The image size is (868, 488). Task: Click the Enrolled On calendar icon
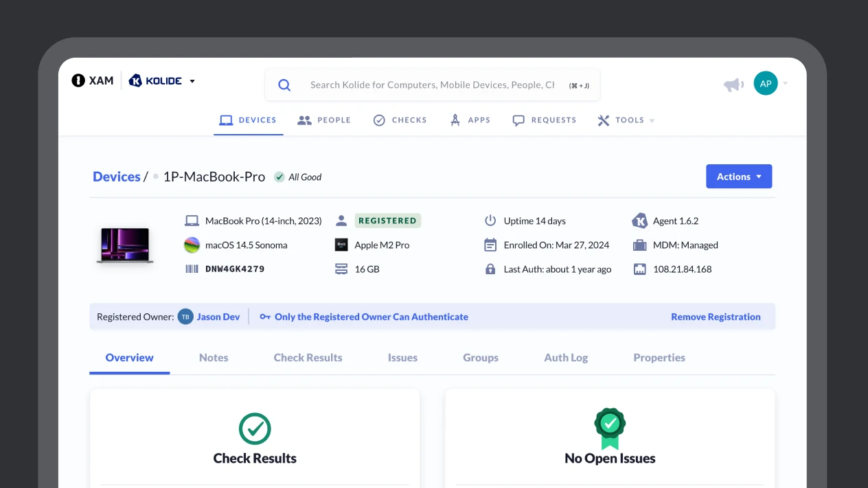[x=490, y=245]
